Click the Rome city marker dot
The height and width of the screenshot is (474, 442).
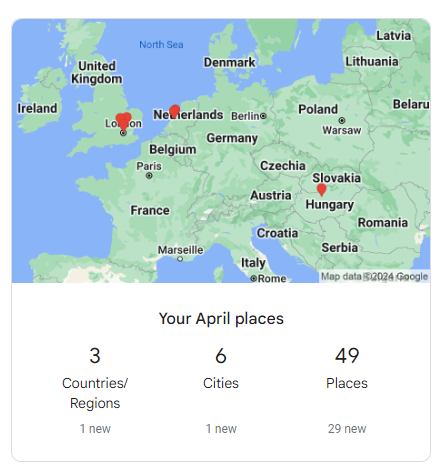point(254,278)
